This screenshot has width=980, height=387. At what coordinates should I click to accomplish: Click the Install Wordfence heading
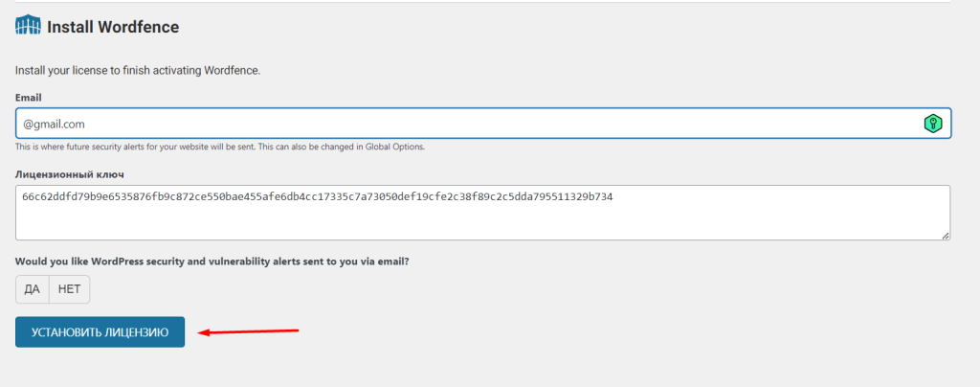pyautogui.click(x=113, y=27)
